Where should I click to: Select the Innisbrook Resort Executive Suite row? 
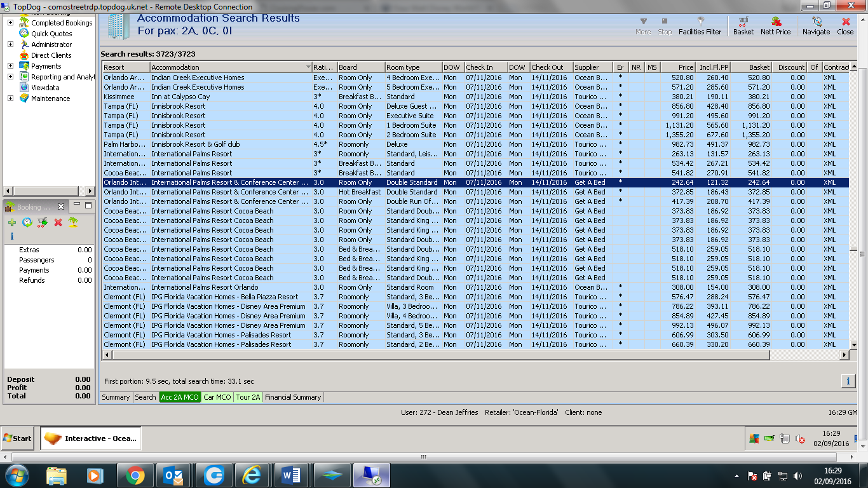(475, 116)
